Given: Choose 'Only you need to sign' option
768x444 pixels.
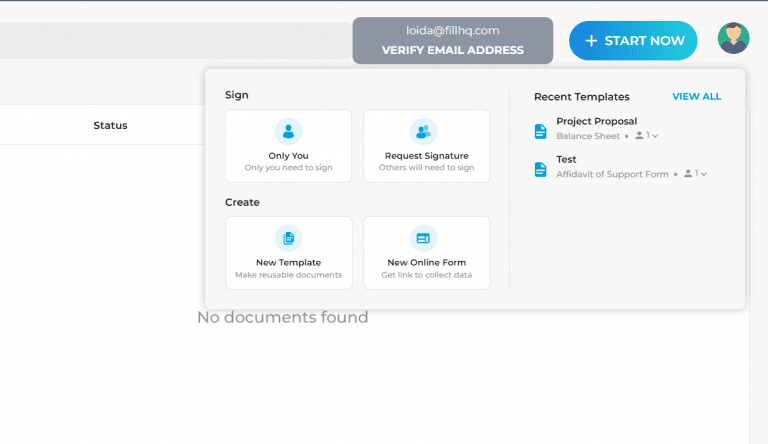Looking at the screenshot, I should pos(288,146).
